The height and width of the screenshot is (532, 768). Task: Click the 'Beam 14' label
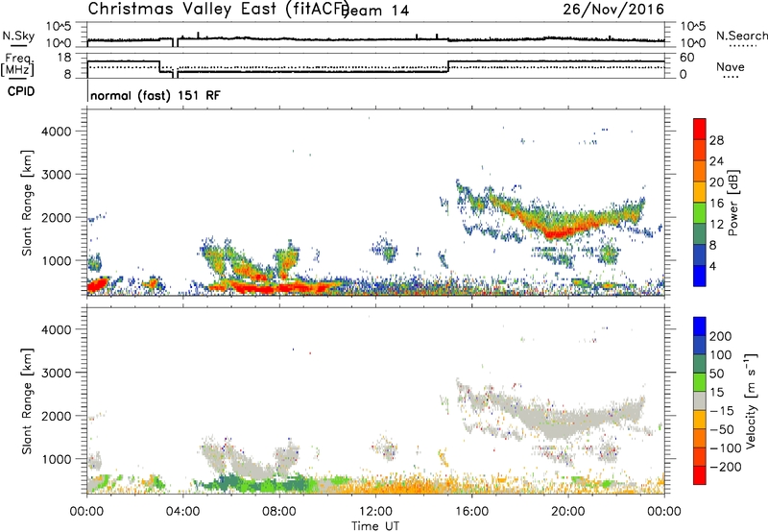(x=376, y=11)
